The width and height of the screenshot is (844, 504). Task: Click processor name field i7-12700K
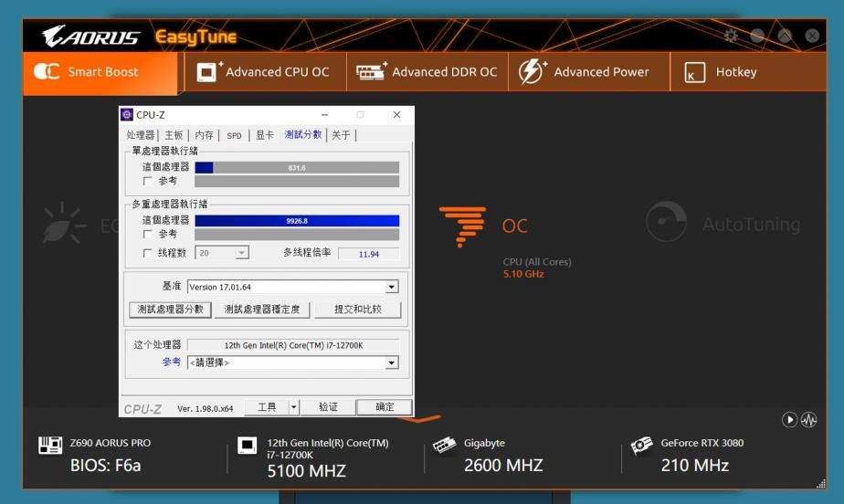[293, 345]
